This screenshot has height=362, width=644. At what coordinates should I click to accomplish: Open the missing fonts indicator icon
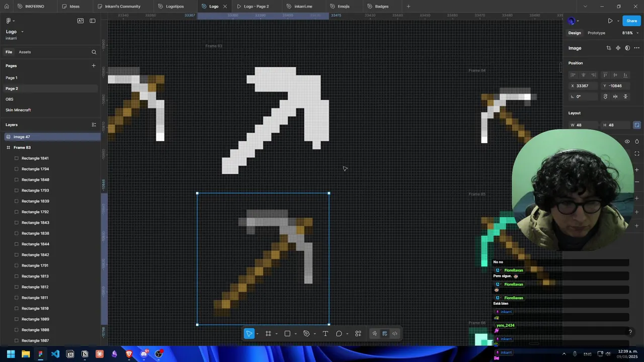(x=80, y=21)
